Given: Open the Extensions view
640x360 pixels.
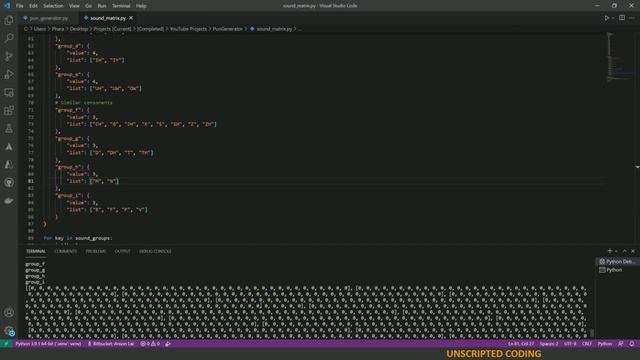Looking at the screenshot, I should pyautogui.click(x=9, y=111).
